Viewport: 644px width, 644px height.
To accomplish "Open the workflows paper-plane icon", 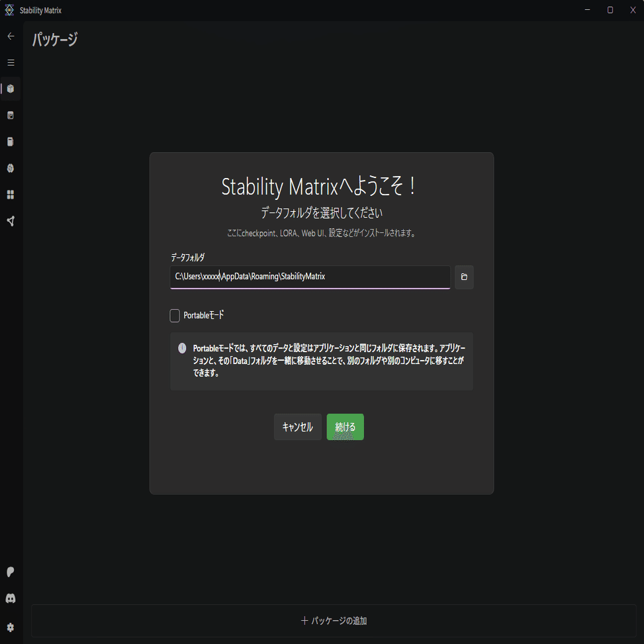I will click(11, 221).
